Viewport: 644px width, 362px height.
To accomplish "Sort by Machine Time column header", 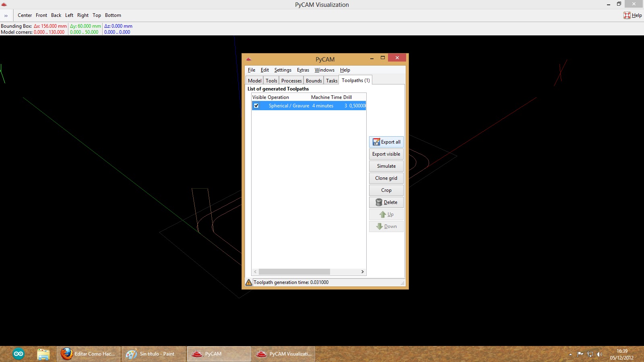I will (x=326, y=97).
